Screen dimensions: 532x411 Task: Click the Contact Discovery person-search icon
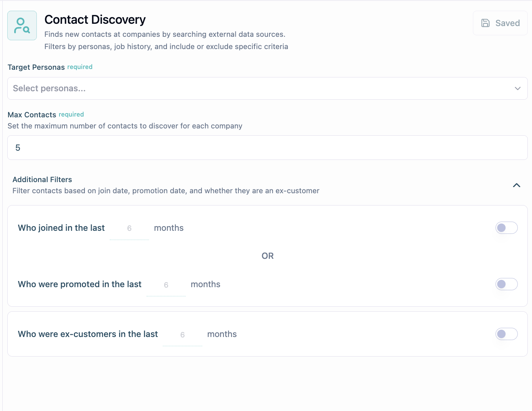coord(22,26)
